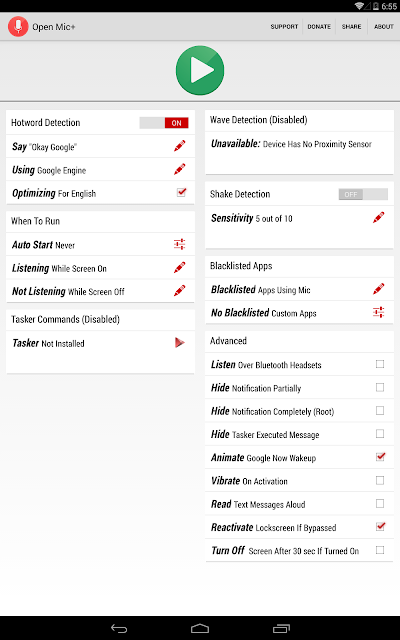Enable Listen Over Bluetooth Headsets
This screenshot has width=400, height=640.
click(x=380, y=364)
